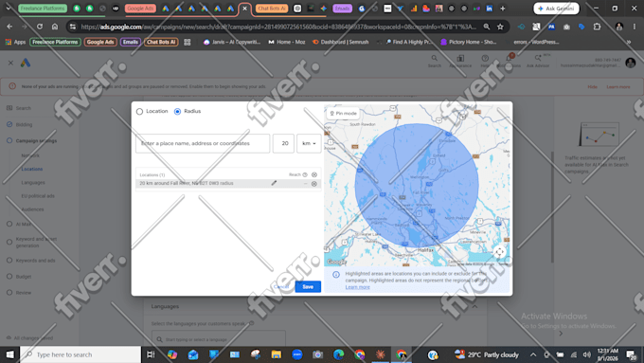
Task: Open a new tab with plus icon
Action: click(x=503, y=9)
